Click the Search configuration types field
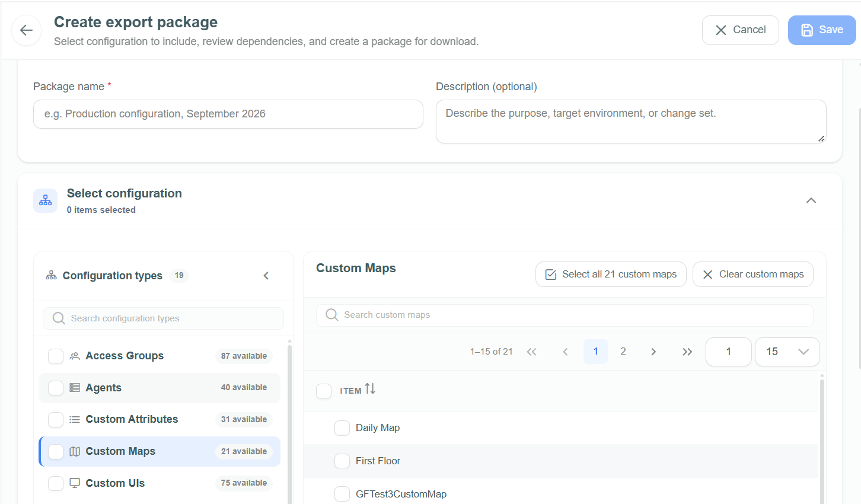Screen dimensions: 861x504 163,318
